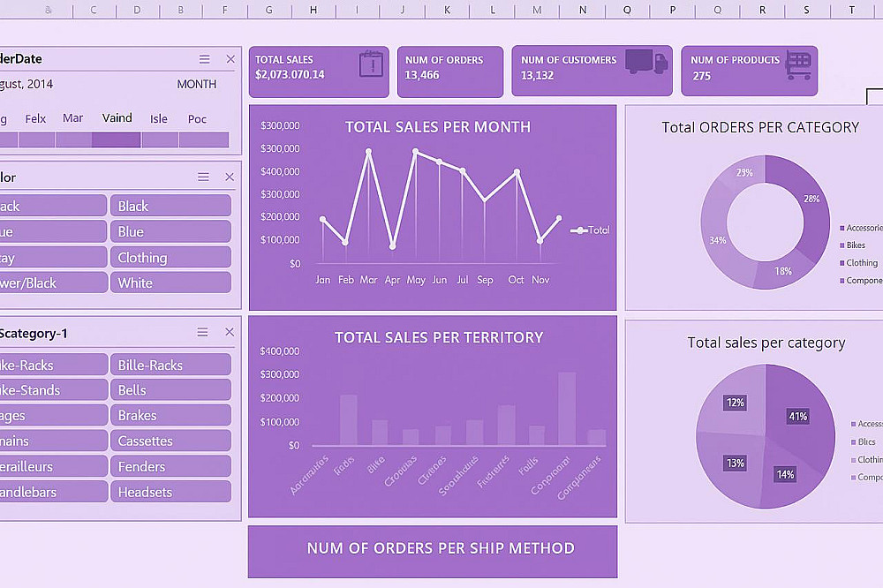Clear filter on Scategory-1 slicer

230,332
